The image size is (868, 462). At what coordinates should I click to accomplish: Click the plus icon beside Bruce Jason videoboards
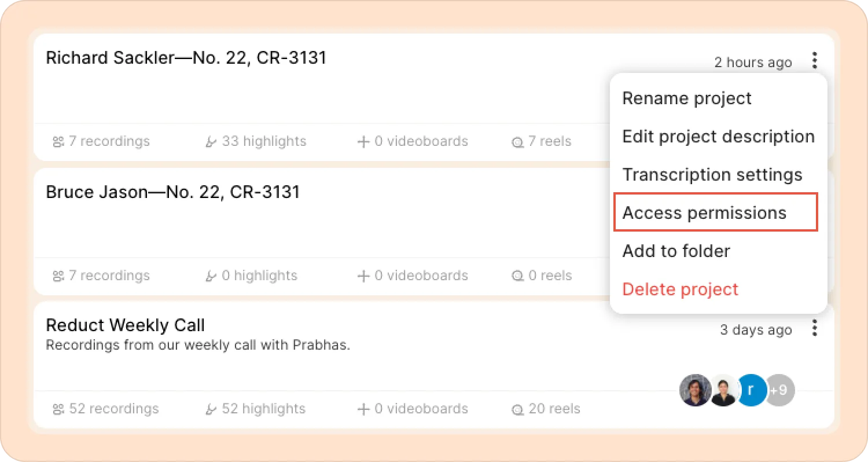pos(363,276)
